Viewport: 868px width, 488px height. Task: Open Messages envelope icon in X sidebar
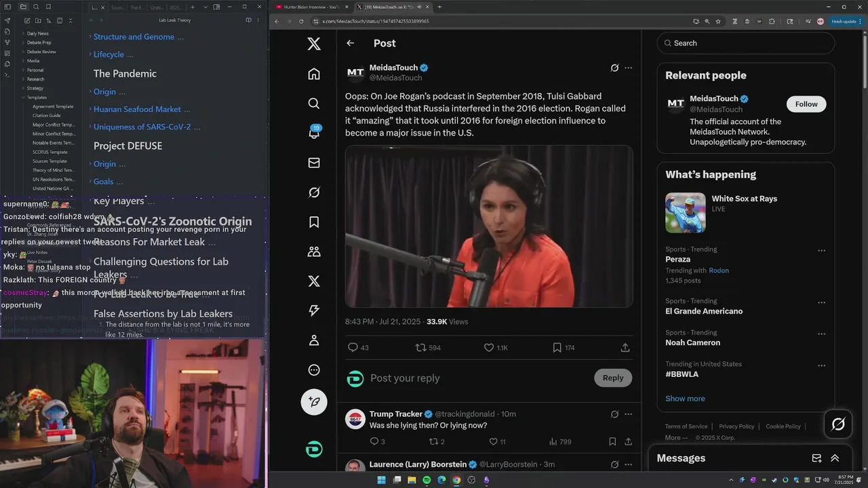coord(313,163)
